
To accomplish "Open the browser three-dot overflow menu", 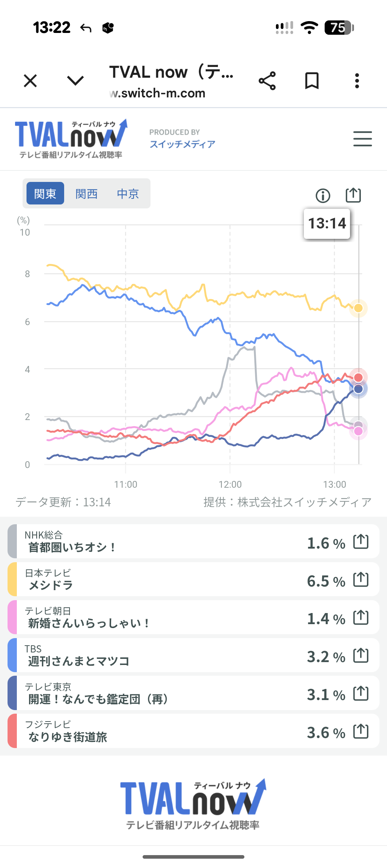I will (357, 81).
